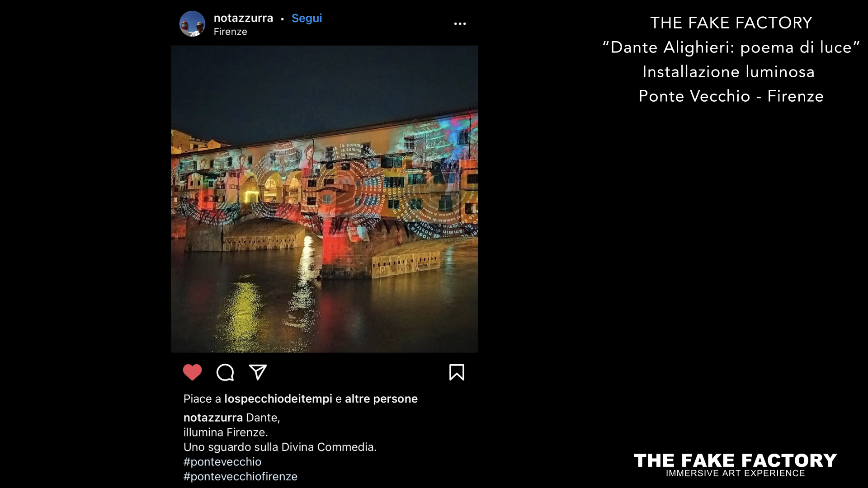Click the THE FAKE FACTORY title text

(x=731, y=23)
